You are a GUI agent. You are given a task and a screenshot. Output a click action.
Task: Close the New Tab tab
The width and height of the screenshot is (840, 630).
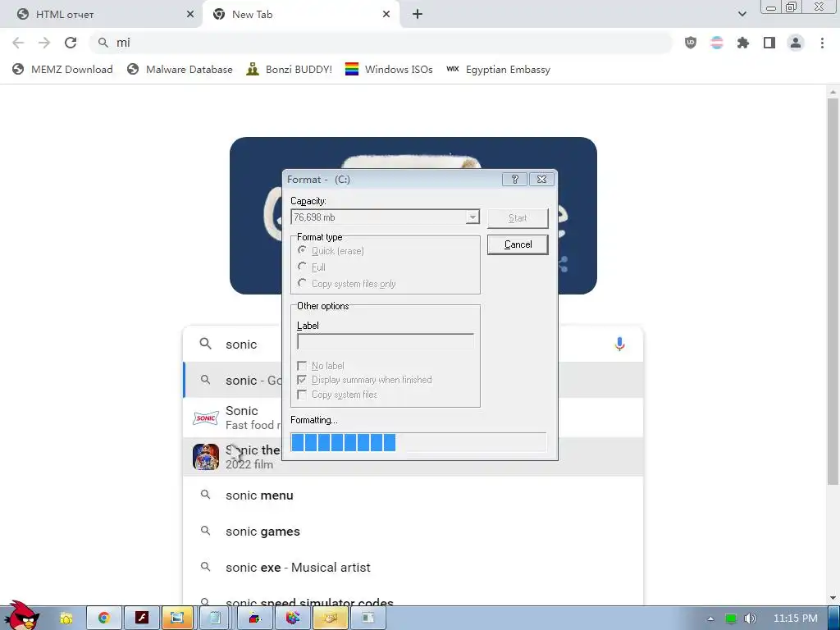386,15
